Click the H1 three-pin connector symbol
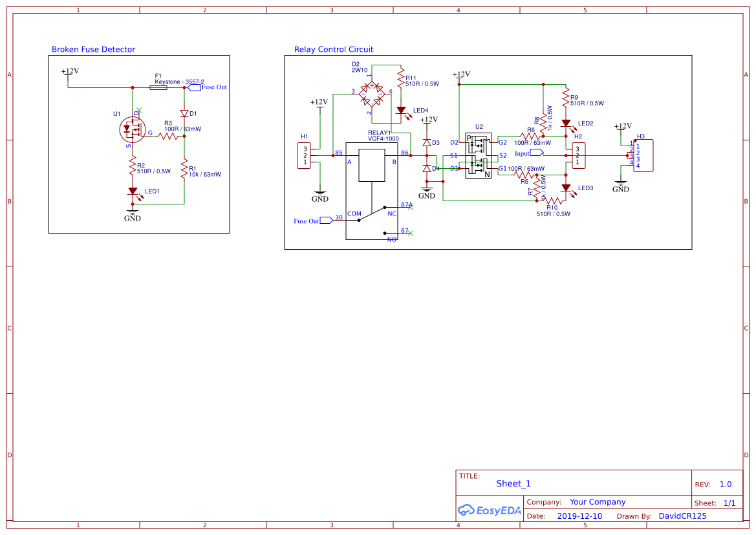The image size is (756, 535). [x=304, y=155]
